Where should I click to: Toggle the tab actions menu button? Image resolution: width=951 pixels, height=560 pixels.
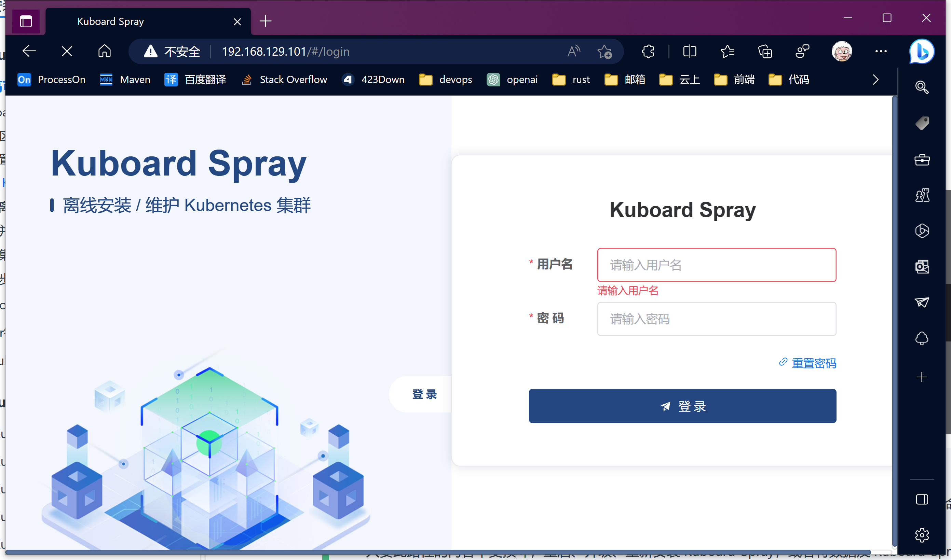click(26, 22)
